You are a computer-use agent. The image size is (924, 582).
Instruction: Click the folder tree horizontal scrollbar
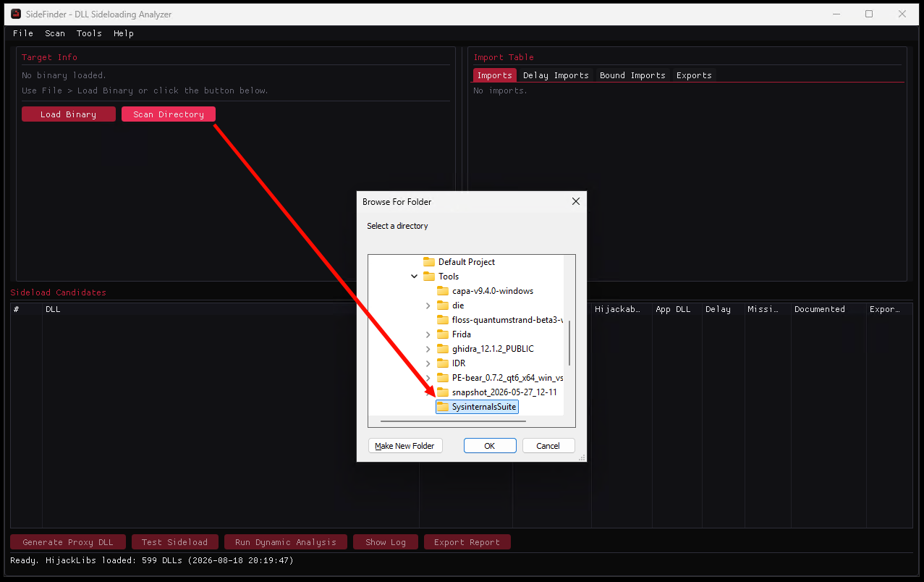[452, 421]
